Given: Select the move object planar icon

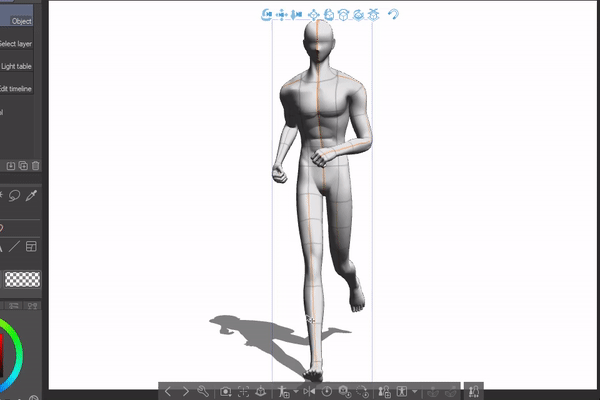Looking at the screenshot, I should (x=313, y=15).
